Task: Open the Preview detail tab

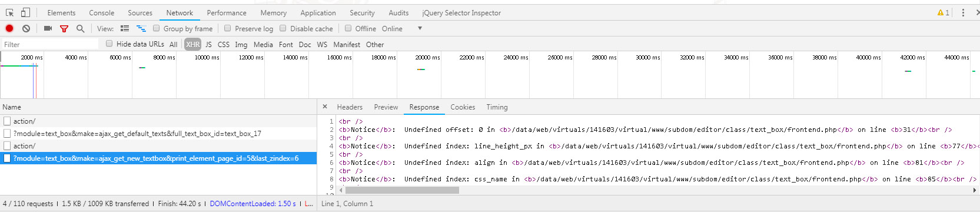Action: tap(386, 107)
